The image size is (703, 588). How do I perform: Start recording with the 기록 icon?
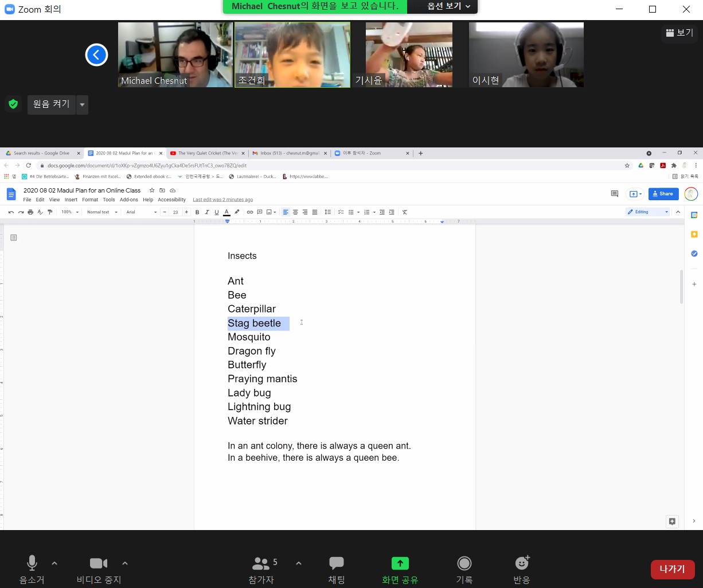(464, 564)
